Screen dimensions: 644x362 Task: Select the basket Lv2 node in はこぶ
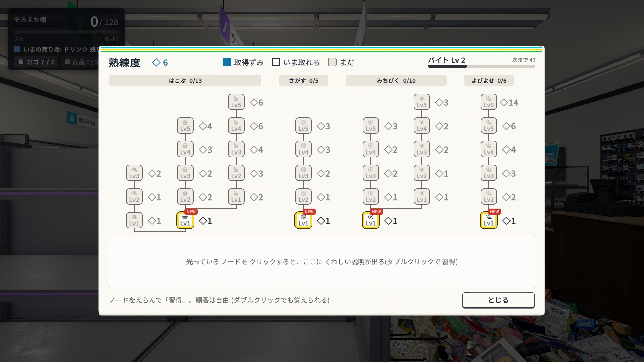tap(185, 197)
